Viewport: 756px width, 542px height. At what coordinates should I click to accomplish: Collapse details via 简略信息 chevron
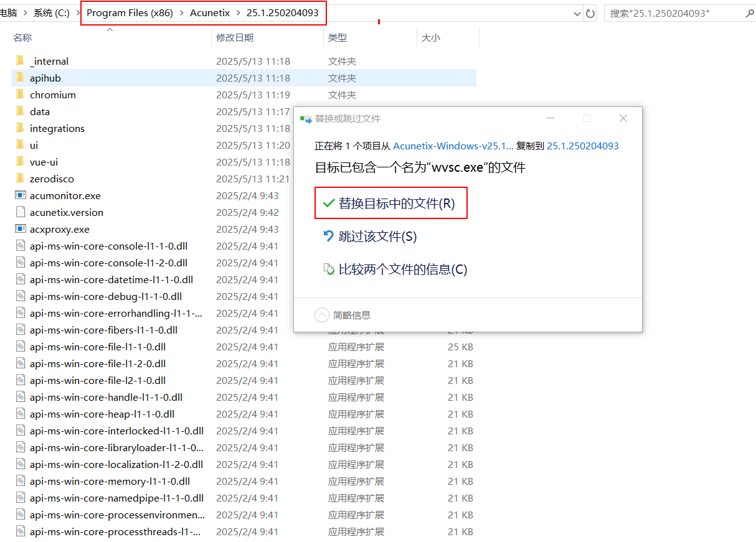click(322, 315)
